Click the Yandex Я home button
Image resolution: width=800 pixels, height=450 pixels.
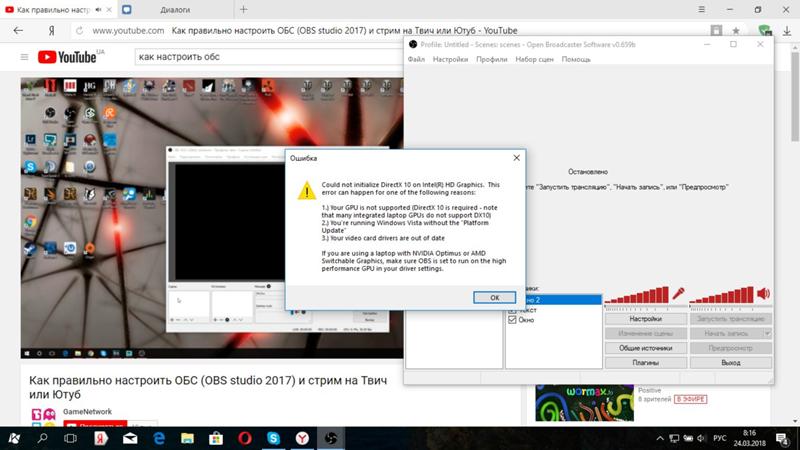click(52, 31)
